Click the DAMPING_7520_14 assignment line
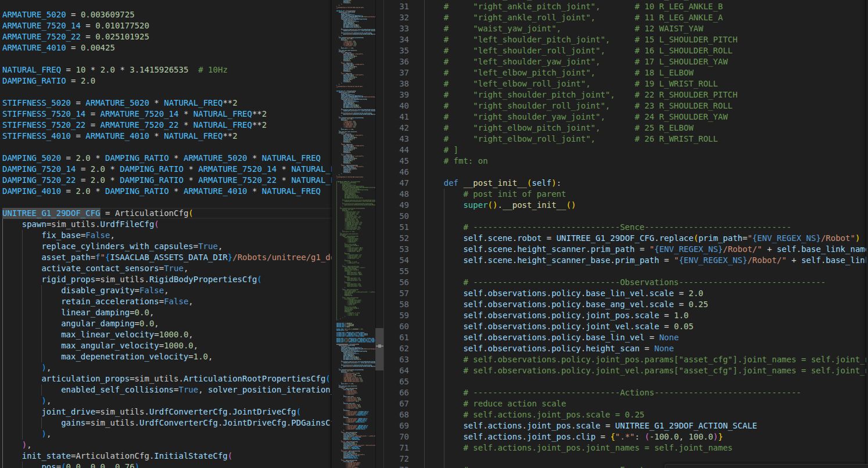Screen dimensions: 868x468 coord(166,169)
